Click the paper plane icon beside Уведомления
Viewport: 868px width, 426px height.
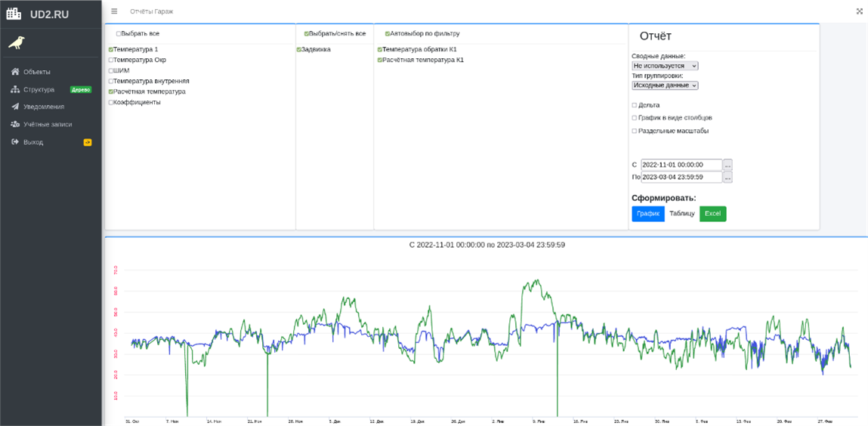(15, 106)
